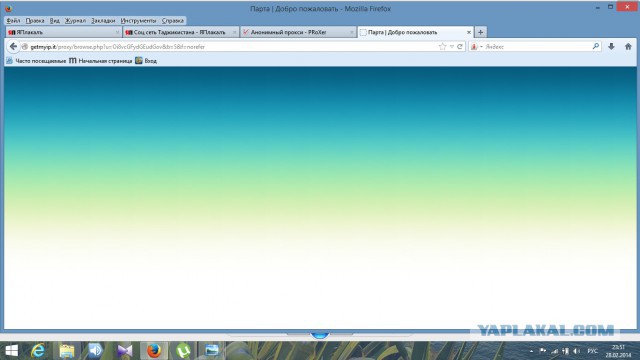The image size is (640, 360).
Task: Go back with the browser back arrow
Action: [13, 47]
